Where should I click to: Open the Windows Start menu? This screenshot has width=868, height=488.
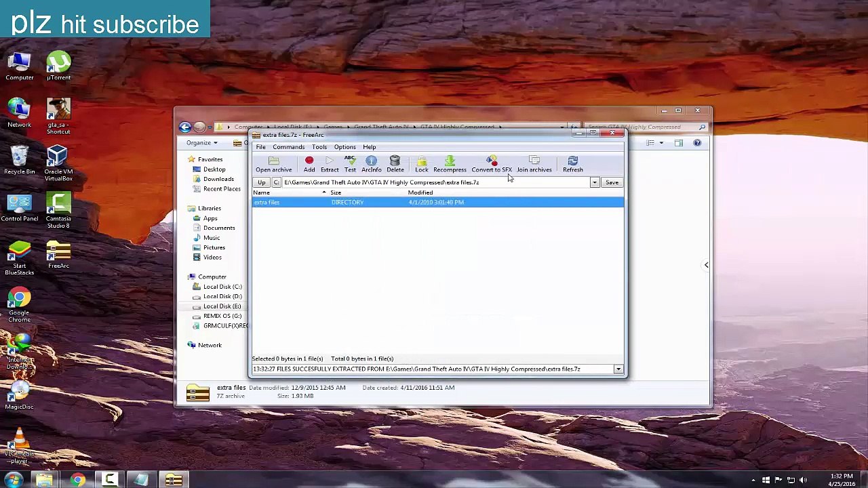pos(14,480)
